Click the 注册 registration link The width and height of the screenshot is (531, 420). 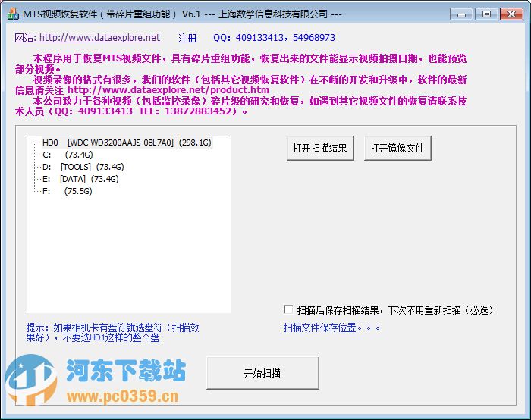[187, 38]
